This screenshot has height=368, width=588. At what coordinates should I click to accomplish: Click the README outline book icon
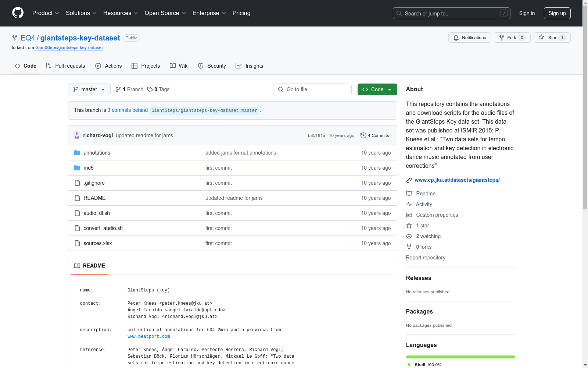pyautogui.click(x=77, y=266)
